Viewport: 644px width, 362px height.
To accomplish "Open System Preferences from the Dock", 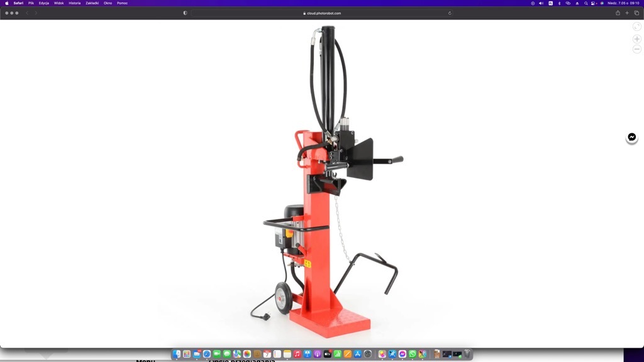I will pyautogui.click(x=367, y=354).
